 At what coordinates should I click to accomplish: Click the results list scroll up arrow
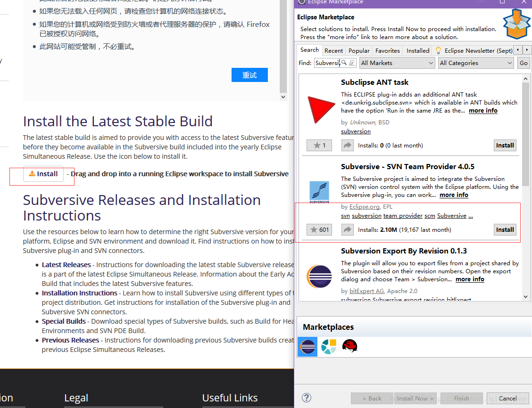525,79
